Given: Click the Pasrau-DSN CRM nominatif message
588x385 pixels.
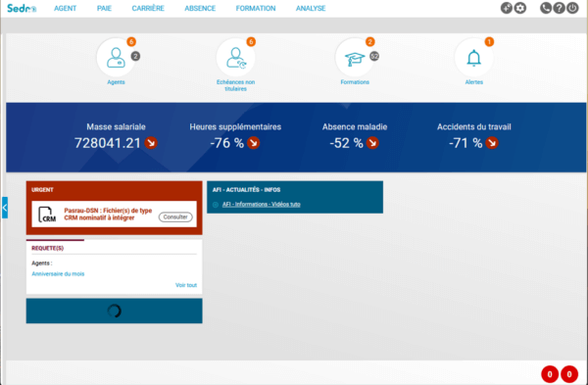Looking at the screenshot, I should click(x=108, y=215).
